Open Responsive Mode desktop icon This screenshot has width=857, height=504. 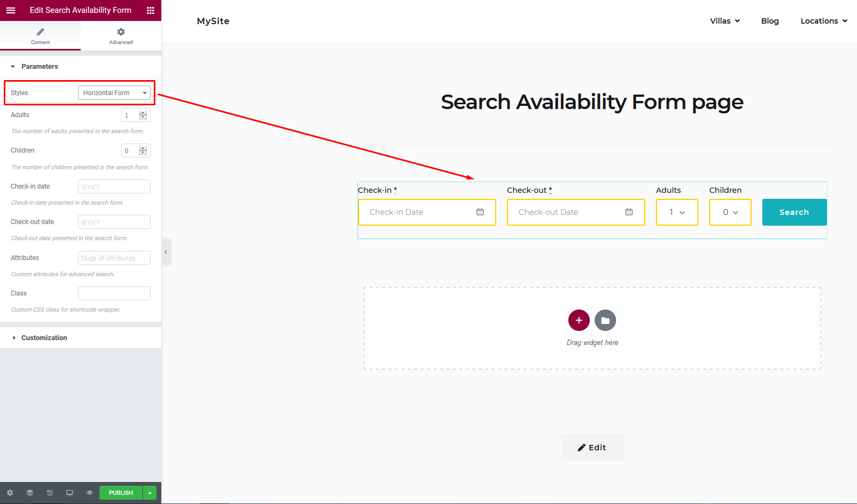pyautogui.click(x=69, y=493)
